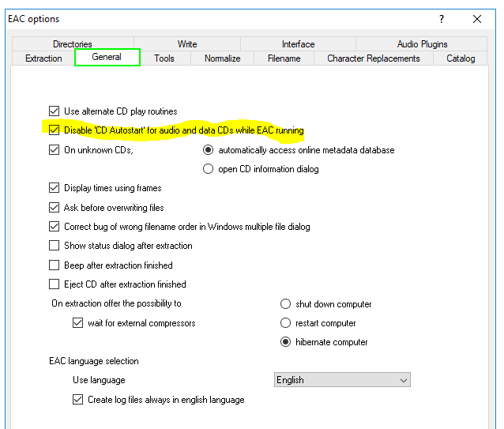
Task: Toggle Use alternate CD play routines
Action: (54, 111)
